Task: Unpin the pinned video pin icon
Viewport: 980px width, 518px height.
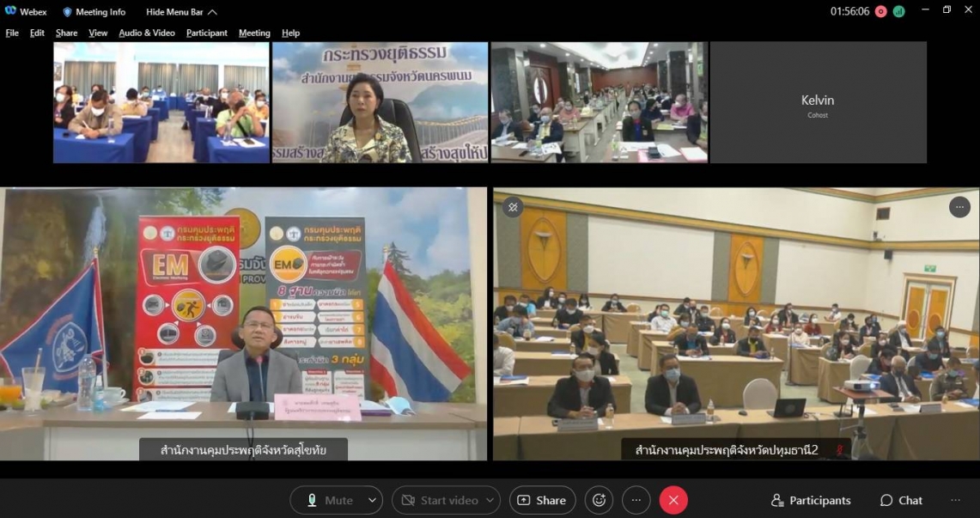Action: click(x=513, y=207)
